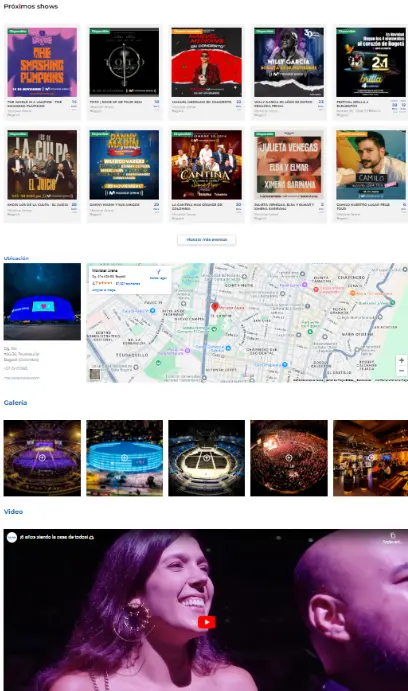This screenshot has height=691, width=408.
Task: Zoom in on the map
Action: 401,360
